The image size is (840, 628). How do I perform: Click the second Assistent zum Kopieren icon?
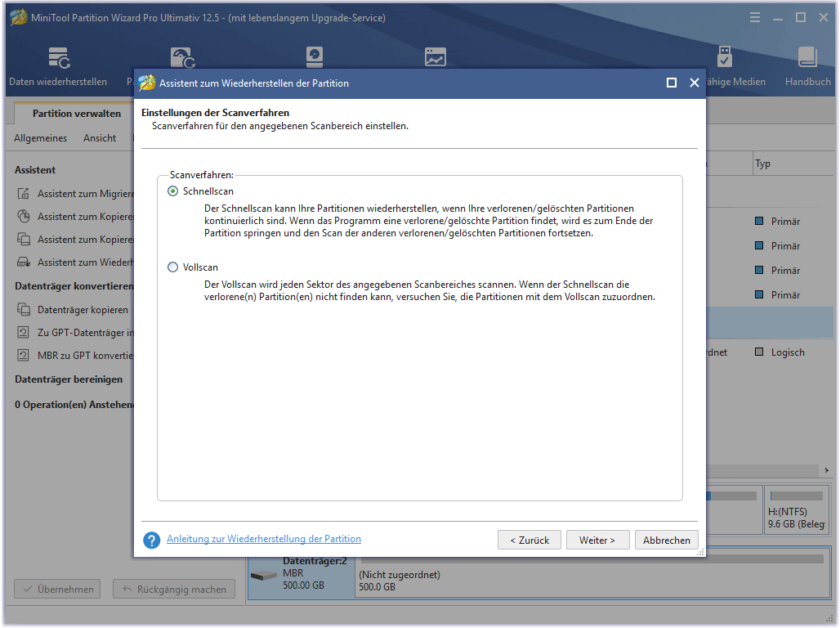tap(24, 240)
